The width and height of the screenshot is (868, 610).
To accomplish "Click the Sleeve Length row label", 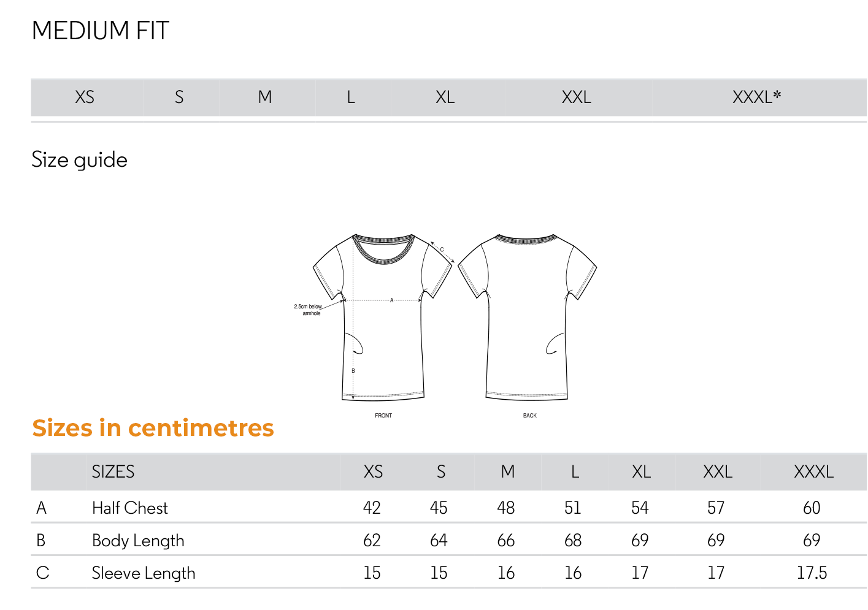I will click(x=144, y=573).
